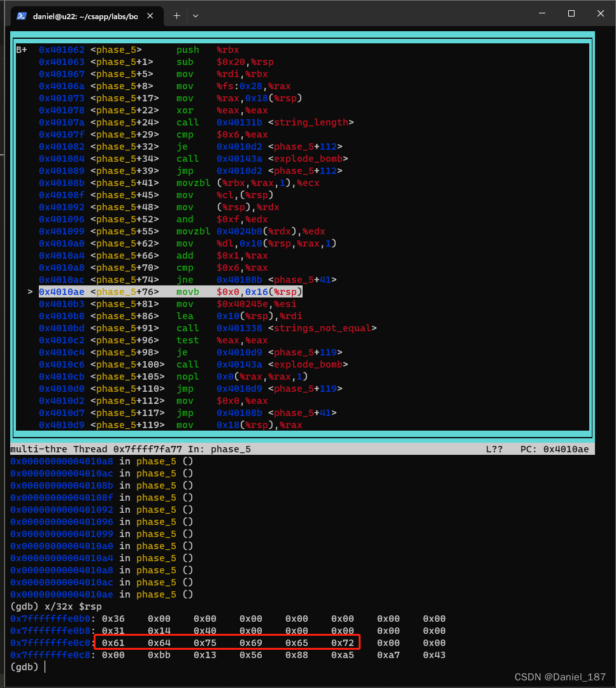Click byte value 0x72 in memory dump
The height and width of the screenshot is (688, 616).
(343, 643)
